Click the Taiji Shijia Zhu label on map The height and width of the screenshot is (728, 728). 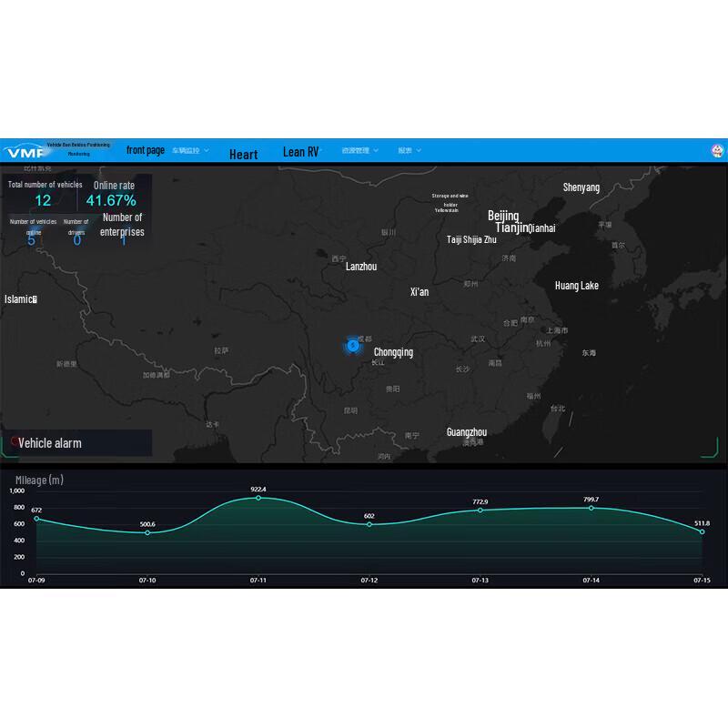[471, 239]
